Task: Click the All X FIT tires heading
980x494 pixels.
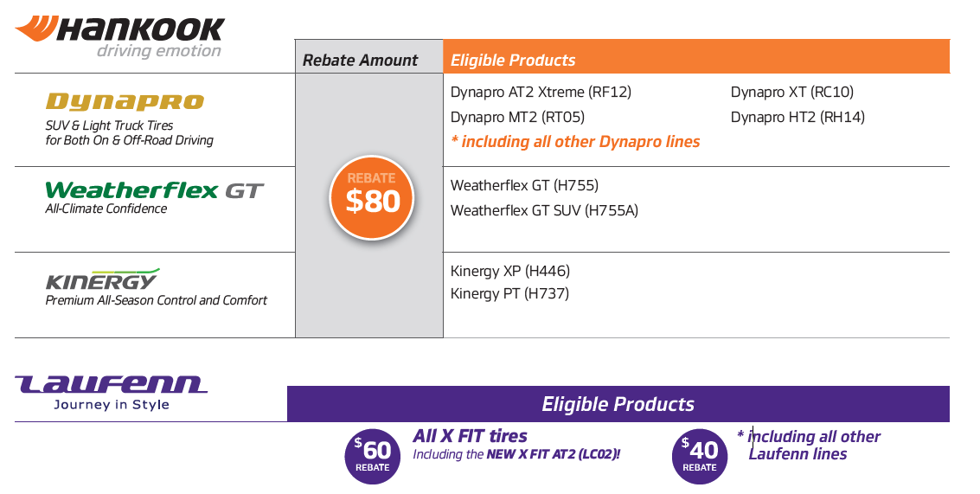Action: (470, 436)
